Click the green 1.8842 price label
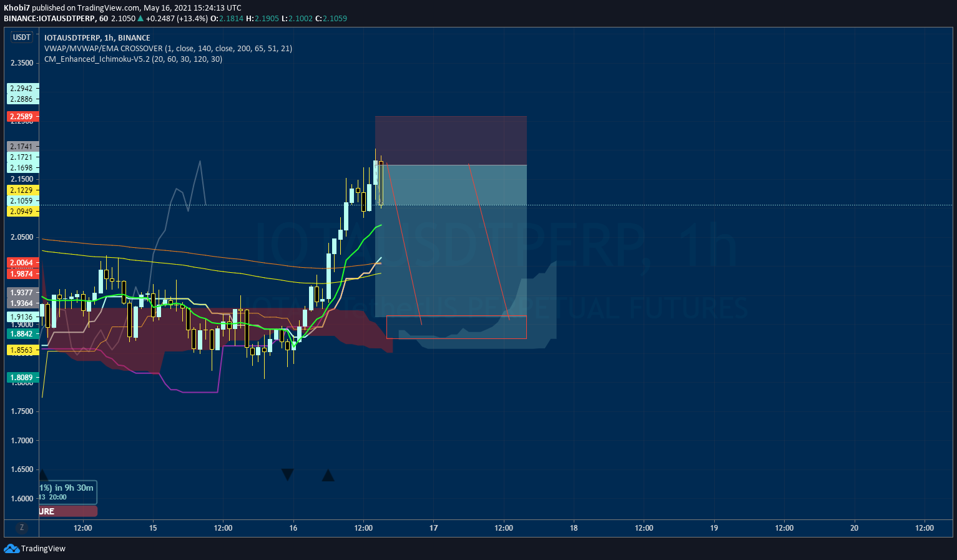957x560 pixels. [x=22, y=333]
